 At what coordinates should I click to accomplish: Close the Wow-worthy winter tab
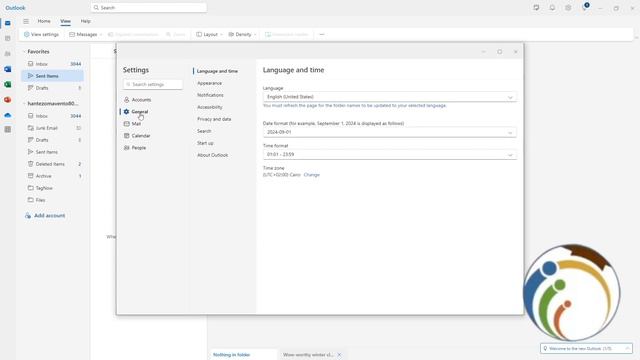339,355
